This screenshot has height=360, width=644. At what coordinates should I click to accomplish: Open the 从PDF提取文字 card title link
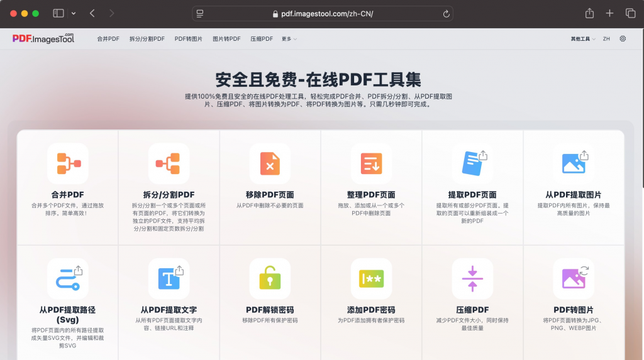coord(169,310)
